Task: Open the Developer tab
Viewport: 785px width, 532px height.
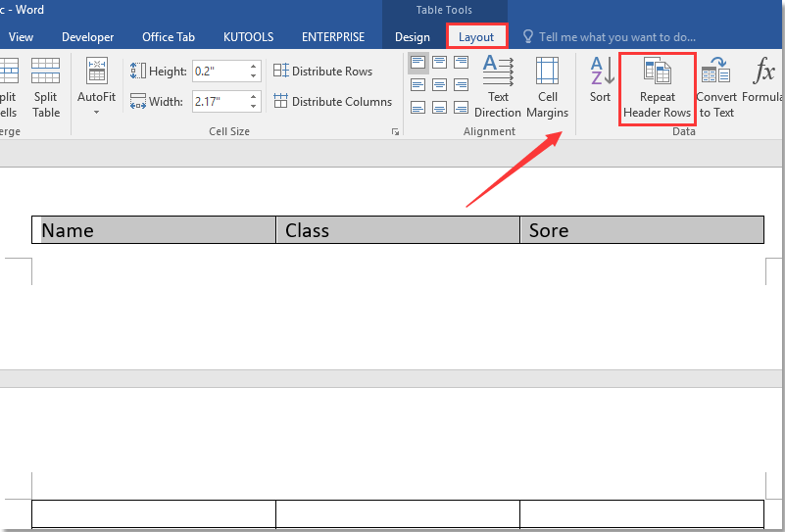Action: (87, 37)
